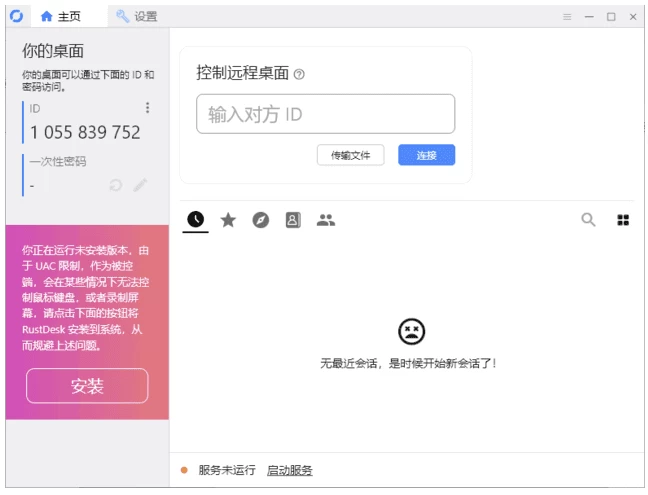Open the title bar hamburger menu
The image size is (648, 495).
(567, 16)
